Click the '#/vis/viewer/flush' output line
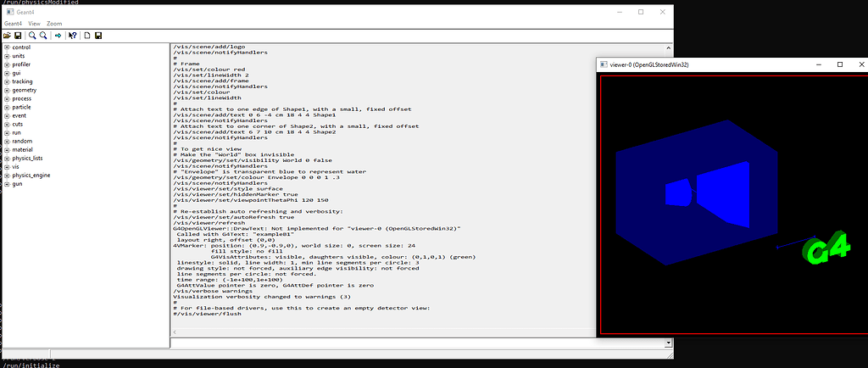Screen dimensions: 868x368 coord(207,314)
